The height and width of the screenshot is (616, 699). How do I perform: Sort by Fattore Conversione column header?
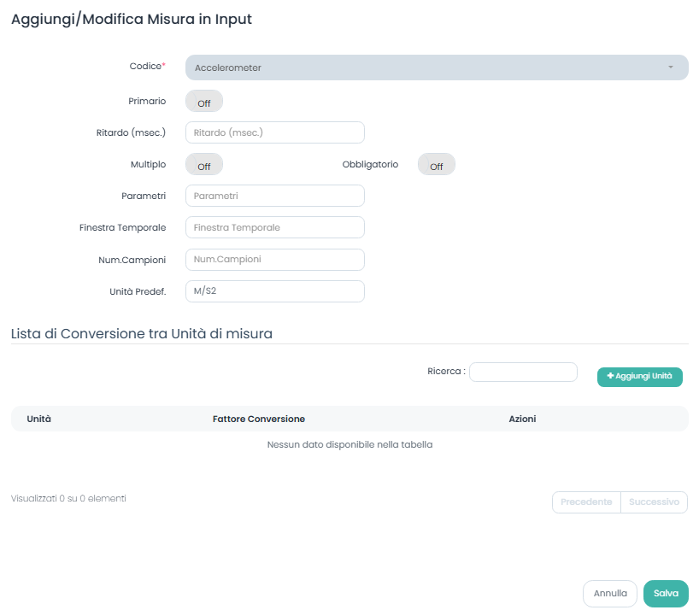pyautogui.click(x=259, y=419)
